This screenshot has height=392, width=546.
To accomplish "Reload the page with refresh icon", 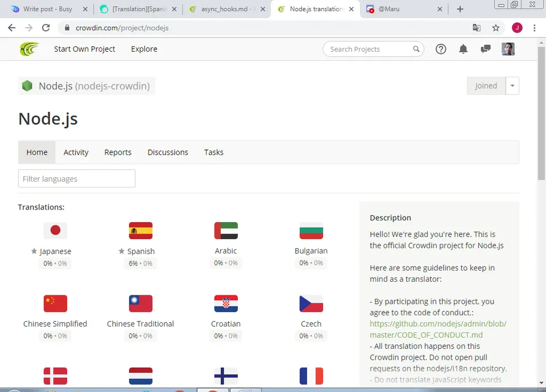I will pos(46,28).
